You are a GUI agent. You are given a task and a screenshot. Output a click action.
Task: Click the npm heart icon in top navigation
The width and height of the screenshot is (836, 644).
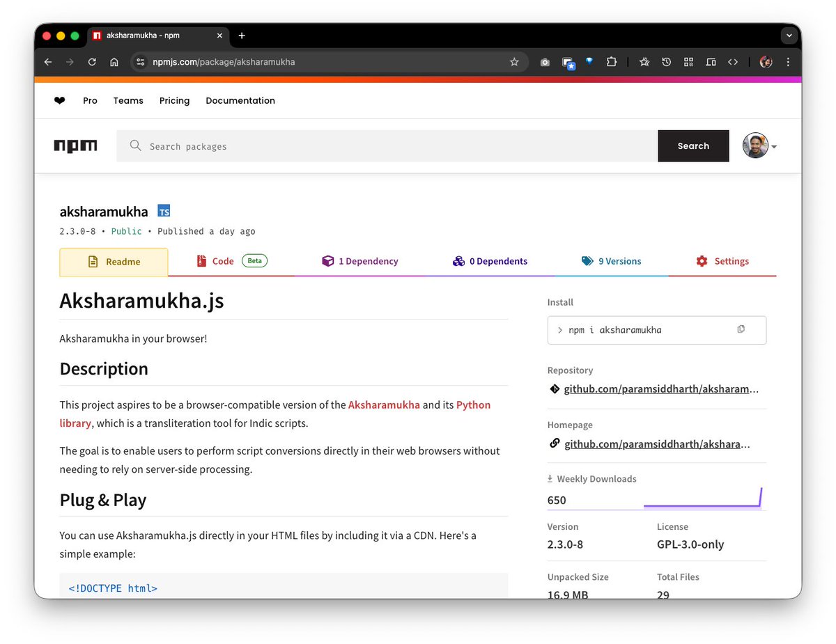[x=59, y=101]
